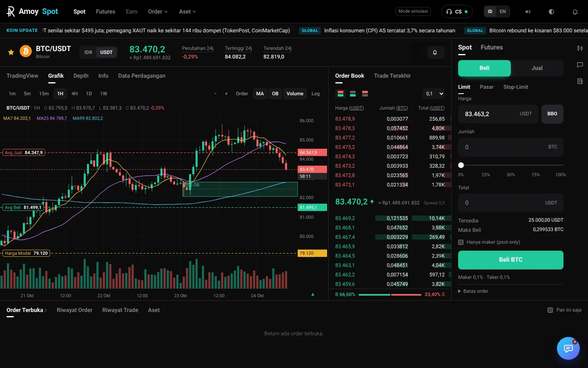Open the news document icon in sidebar
The width and height of the screenshot is (588, 368).
coord(580,81)
